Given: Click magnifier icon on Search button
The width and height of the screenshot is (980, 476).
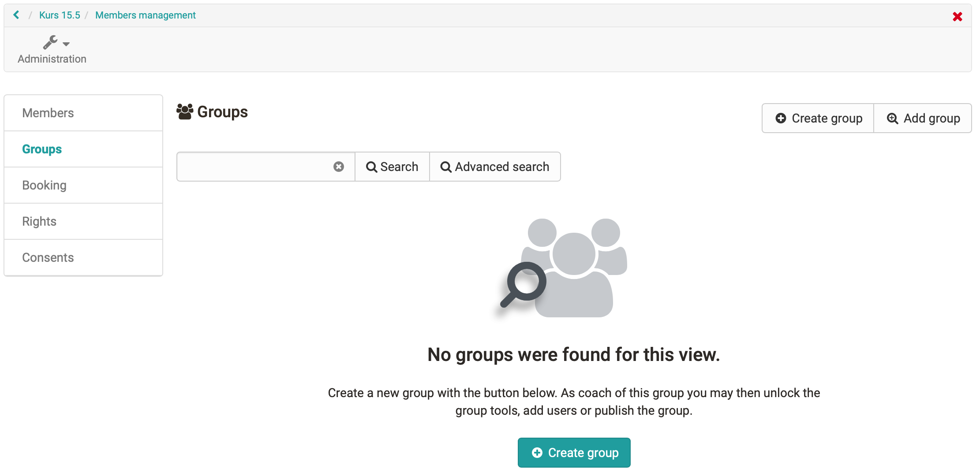Looking at the screenshot, I should pos(371,167).
